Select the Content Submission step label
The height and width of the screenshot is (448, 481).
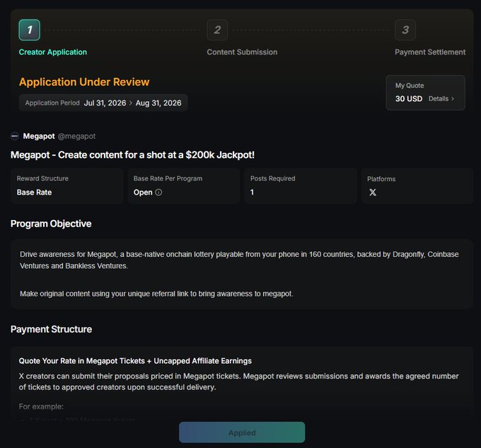(242, 52)
